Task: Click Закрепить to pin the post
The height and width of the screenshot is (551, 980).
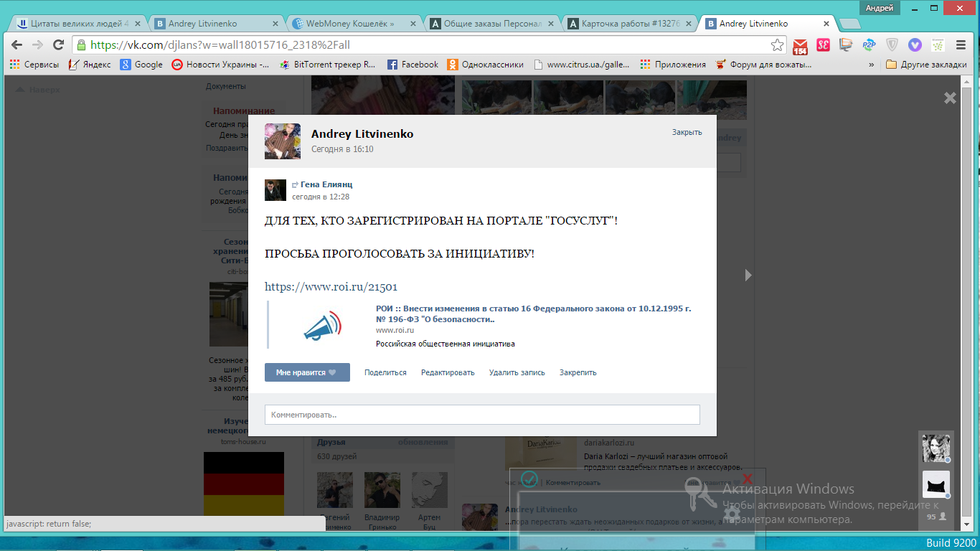Action: (x=578, y=372)
